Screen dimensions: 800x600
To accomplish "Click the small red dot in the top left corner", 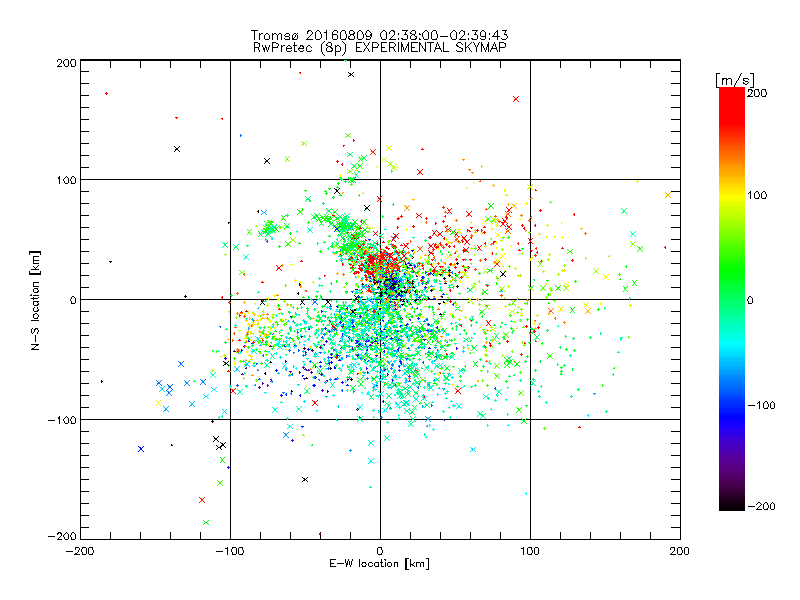I will click(106, 93).
